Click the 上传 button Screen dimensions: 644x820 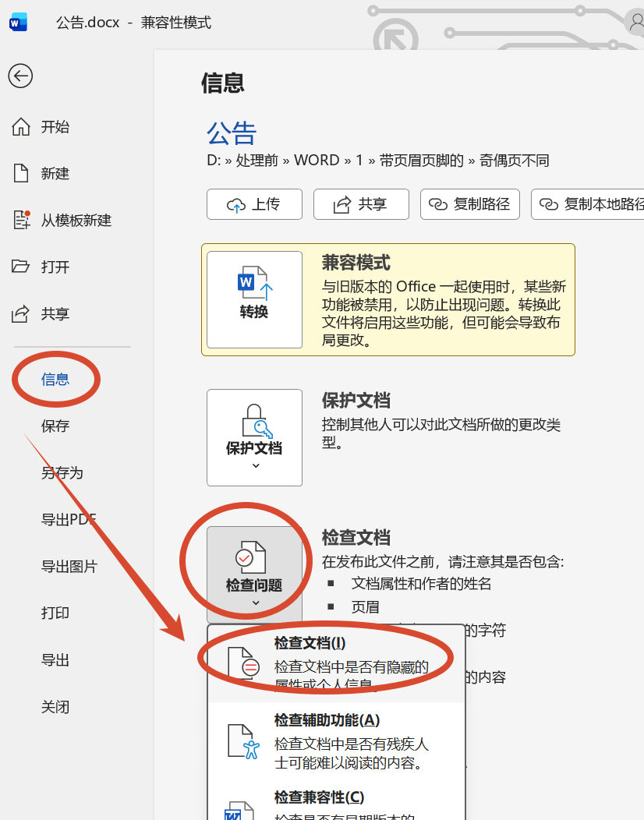254,204
